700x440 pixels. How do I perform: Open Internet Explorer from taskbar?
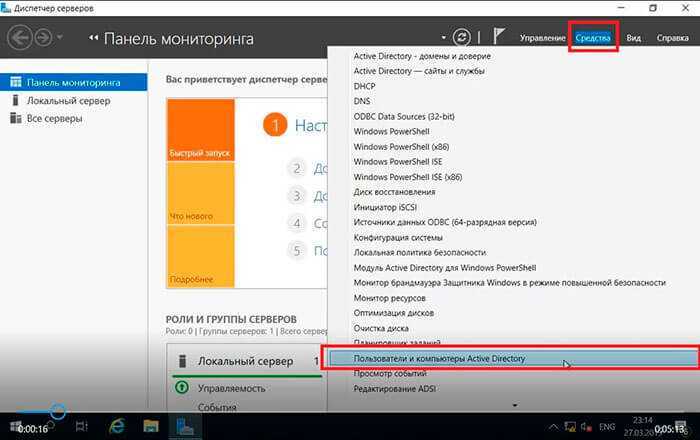pyautogui.click(x=117, y=427)
